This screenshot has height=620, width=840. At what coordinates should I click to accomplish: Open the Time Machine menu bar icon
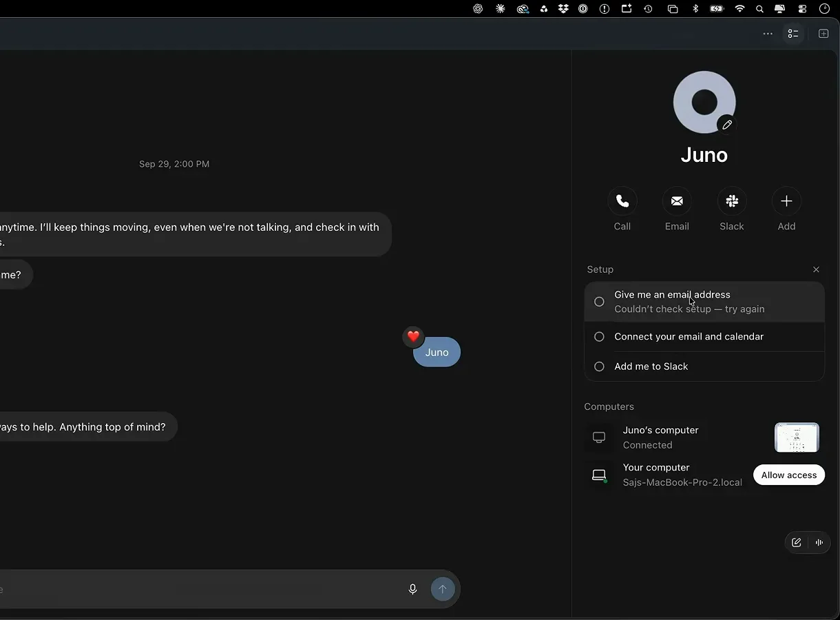click(x=648, y=9)
